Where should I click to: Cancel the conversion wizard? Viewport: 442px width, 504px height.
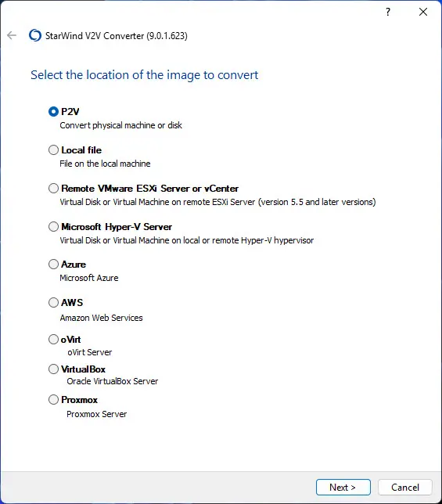tap(405, 488)
